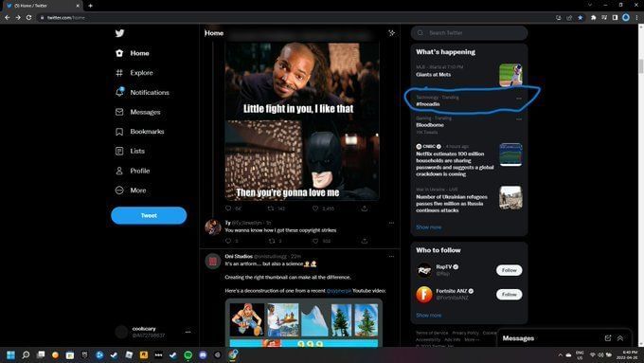This screenshot has width=644, height=363.
Task: Open options for the Technology trending item
Action: pos(519,99)
